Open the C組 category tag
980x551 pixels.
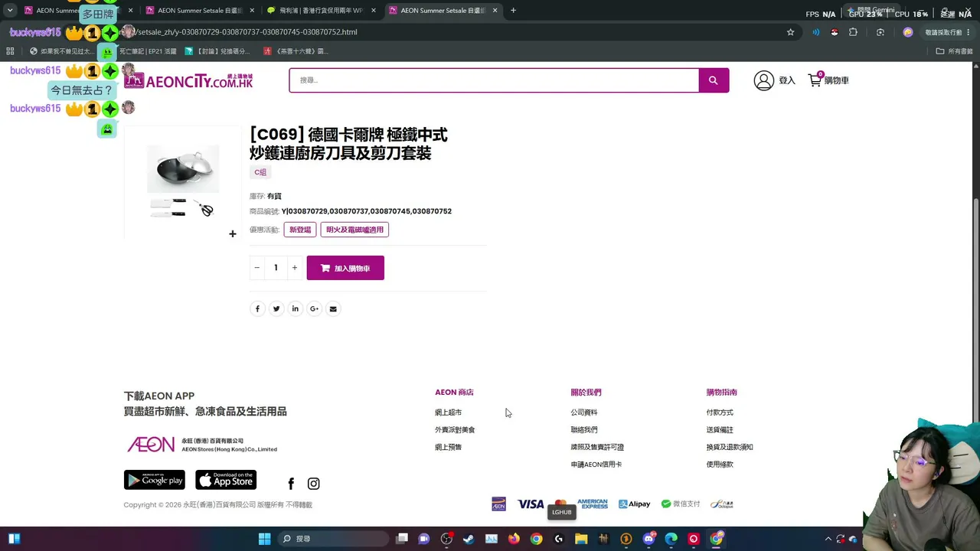[260, 172]
